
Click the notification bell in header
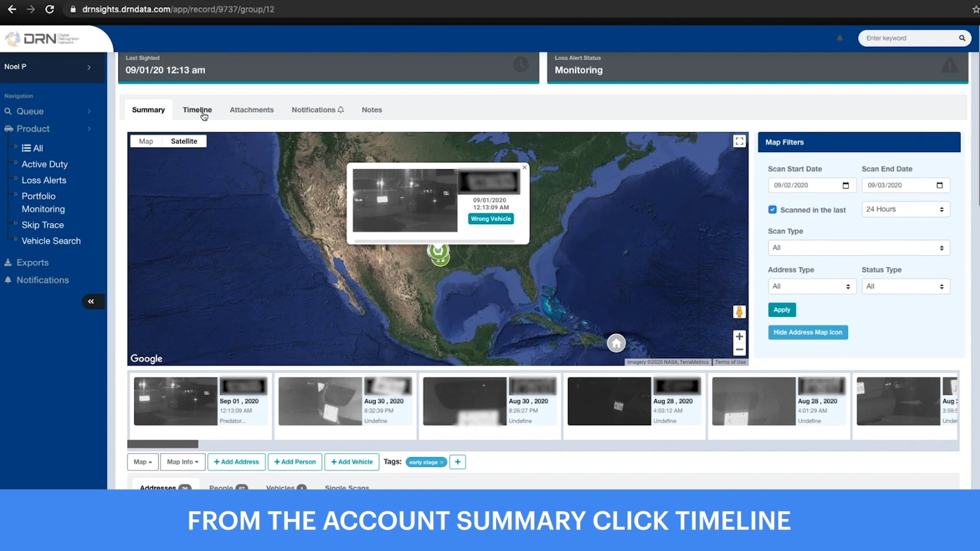pyautogui.click(x=840, y=38)
